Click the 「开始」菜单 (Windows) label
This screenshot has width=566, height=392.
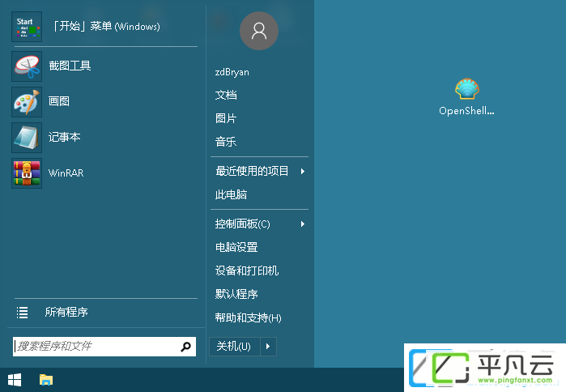107,27
